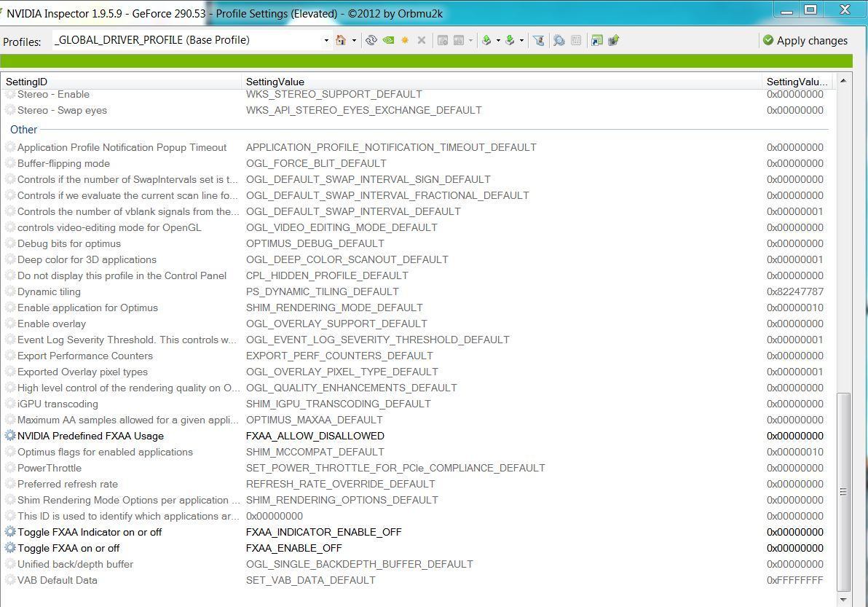Viewport: 868px width, 607px height.
Task: Click the REFRESH_RATE_OVERRIDE_DEFAULT value
Action: pos(341,484)
